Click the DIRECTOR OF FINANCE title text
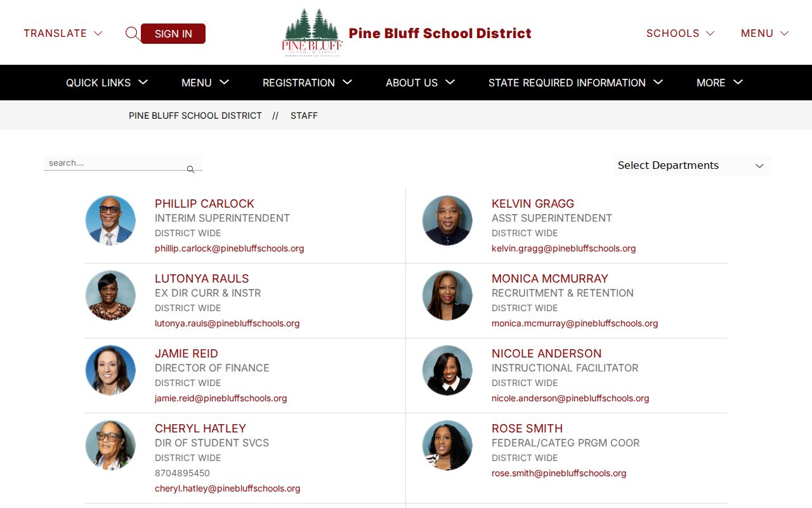The image size is (812, 508). pyautogui.click(x=212, y=368)
